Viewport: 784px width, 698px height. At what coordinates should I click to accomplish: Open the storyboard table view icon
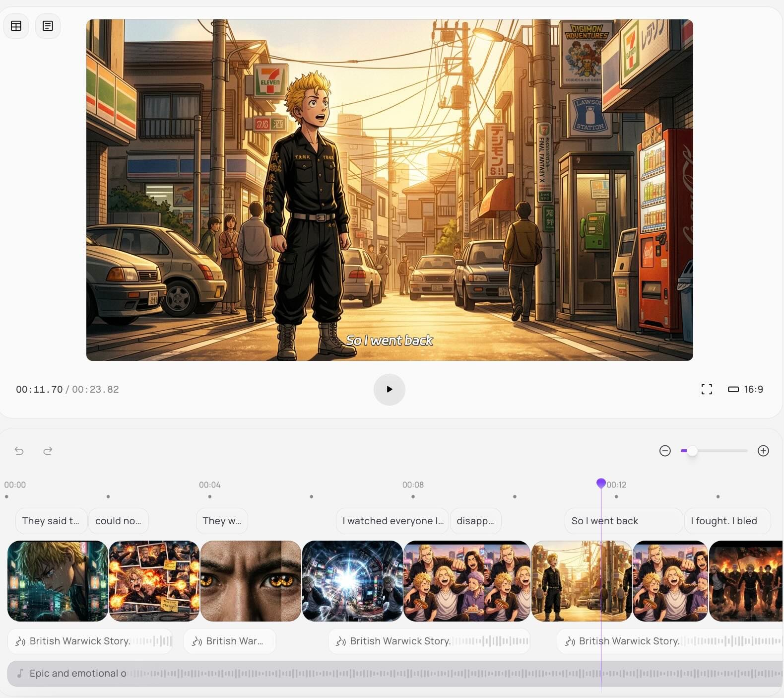tap(16, 26)
